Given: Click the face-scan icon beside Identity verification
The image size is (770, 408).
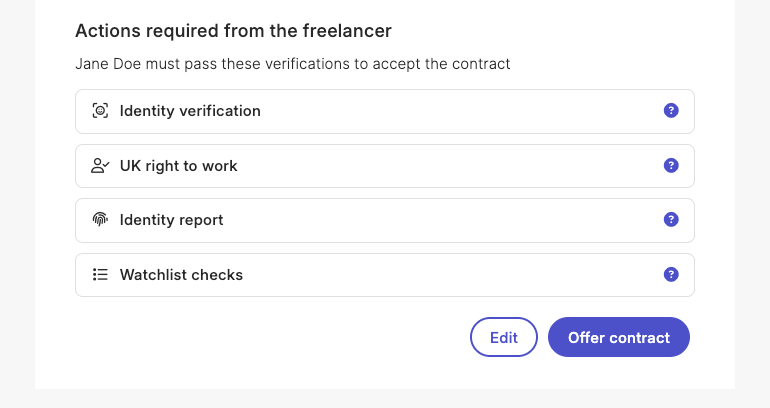Looking at the screenshot, I should tap(100, 111).
